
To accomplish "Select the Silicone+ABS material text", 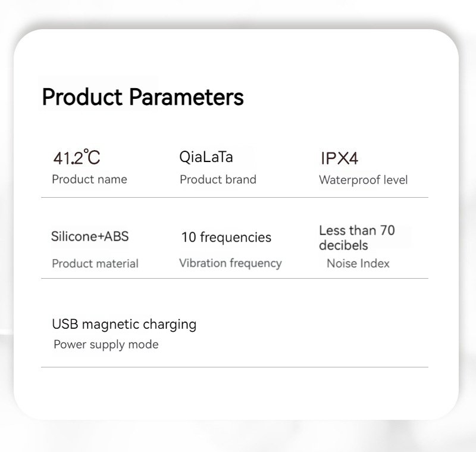I will coord(90,236).
